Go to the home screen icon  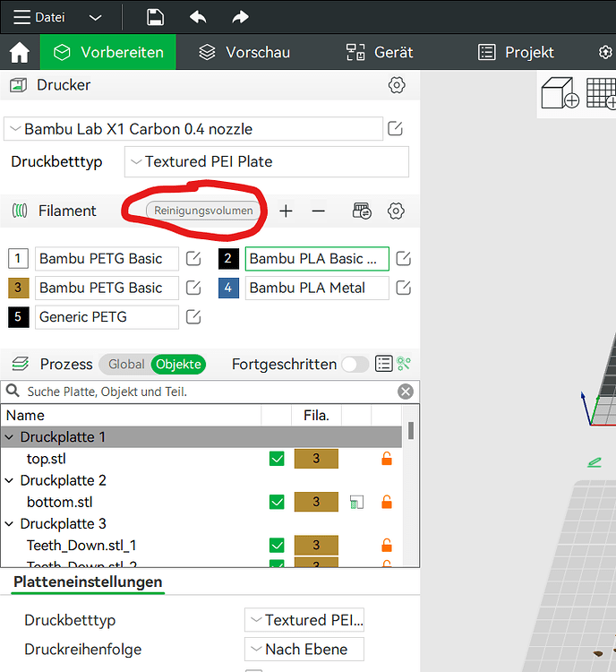point(20,52)
